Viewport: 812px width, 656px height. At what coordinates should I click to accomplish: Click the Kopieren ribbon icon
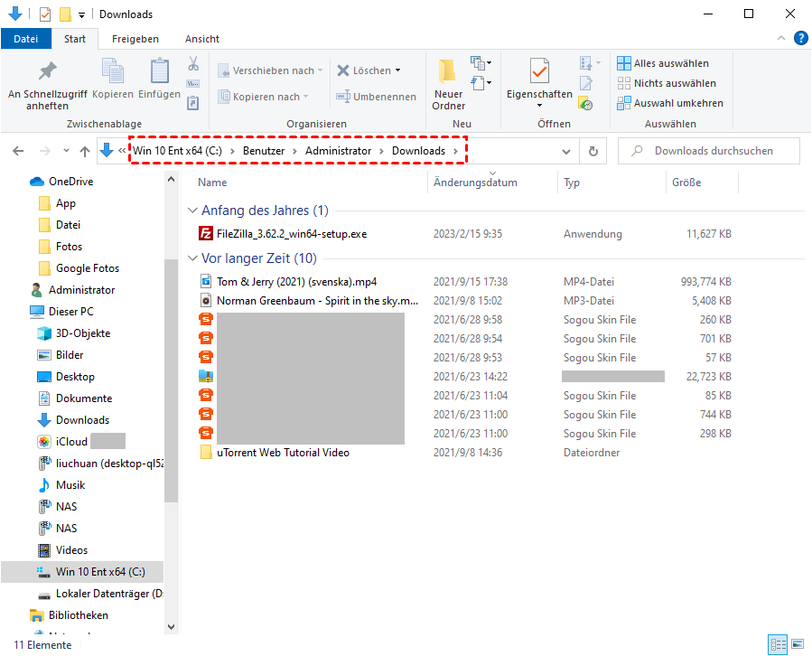112,79
